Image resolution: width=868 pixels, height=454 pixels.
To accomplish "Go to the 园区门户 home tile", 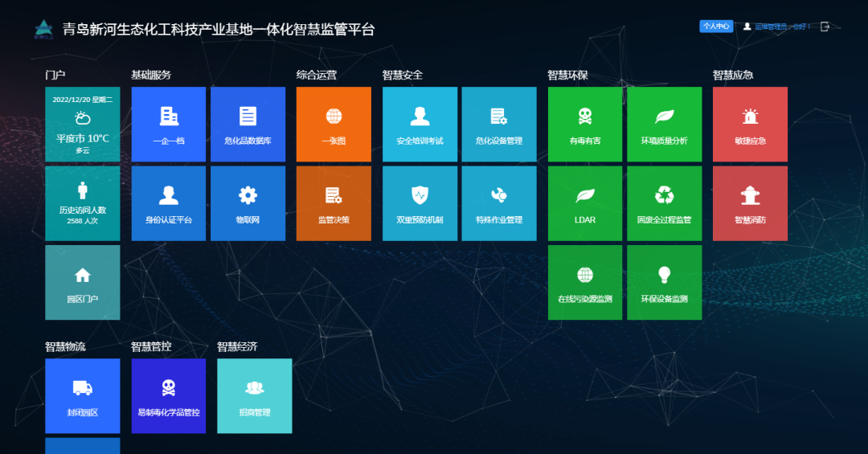I will click(83, 282).
